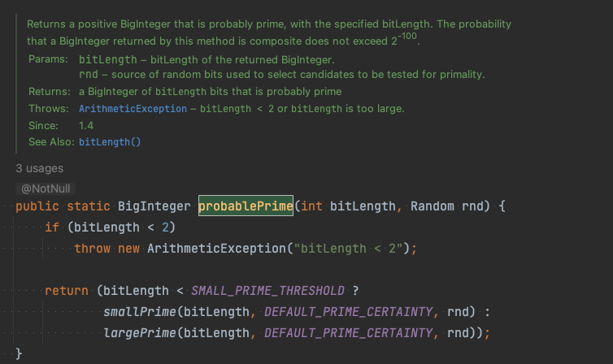Viewport: 613px width, 364px height.
Task: Open the 3 usages inlay hint
Action: (x=40, y=168)
